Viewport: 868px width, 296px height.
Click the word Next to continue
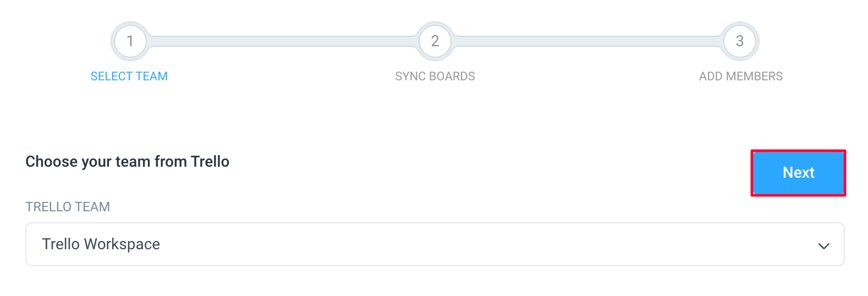click(x=799, y=173)
